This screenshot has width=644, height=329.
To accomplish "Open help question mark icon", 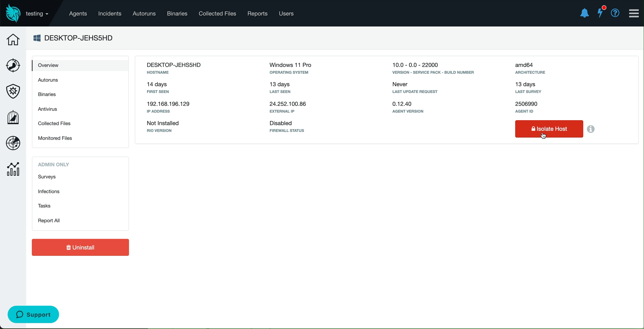I will 615,13.
